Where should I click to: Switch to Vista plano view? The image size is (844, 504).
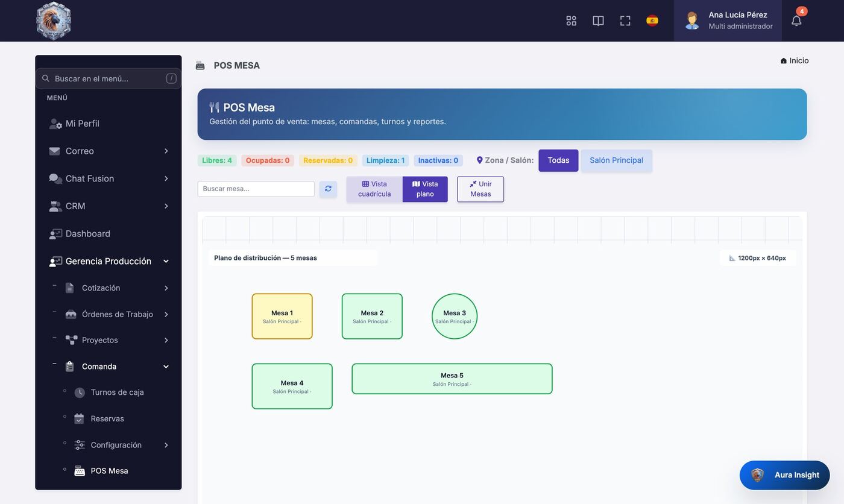(425, 189)
